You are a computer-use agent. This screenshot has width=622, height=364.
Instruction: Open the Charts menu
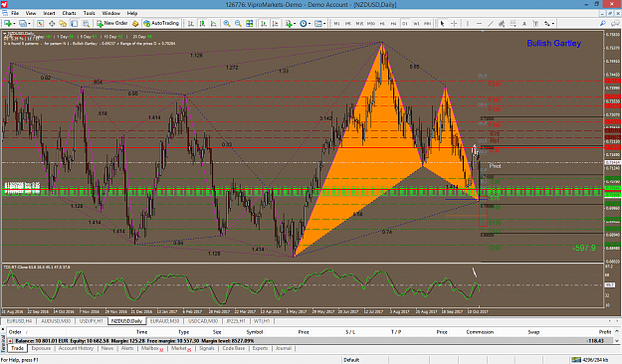tap(69, 13)
